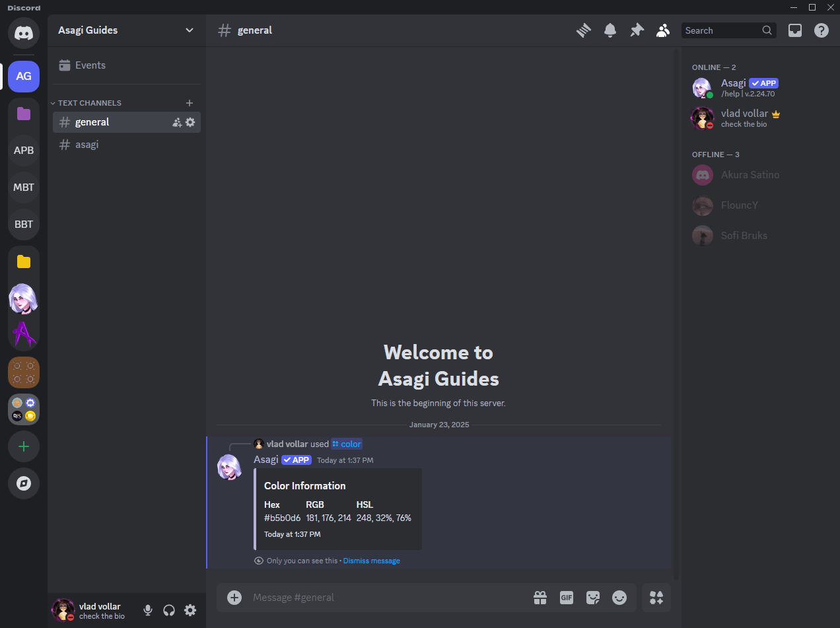Toggle deafen with the headphones icon
Image resolution: width=840 pixels, height=628 pixels.
point(169,610)
